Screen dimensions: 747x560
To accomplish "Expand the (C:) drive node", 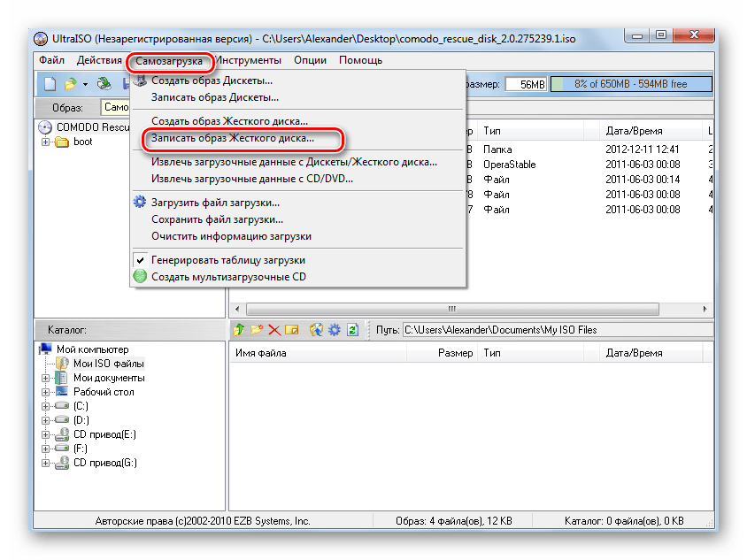I will pyautogui.click(x=46, y=406).
